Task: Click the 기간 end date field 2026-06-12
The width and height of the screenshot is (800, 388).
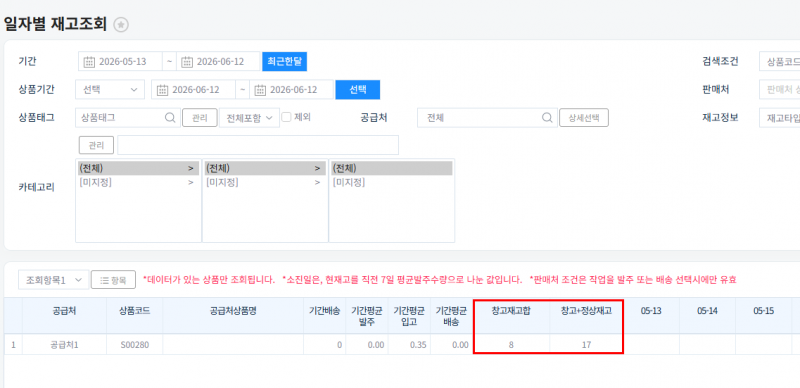Action: click(x=218, y=62)
